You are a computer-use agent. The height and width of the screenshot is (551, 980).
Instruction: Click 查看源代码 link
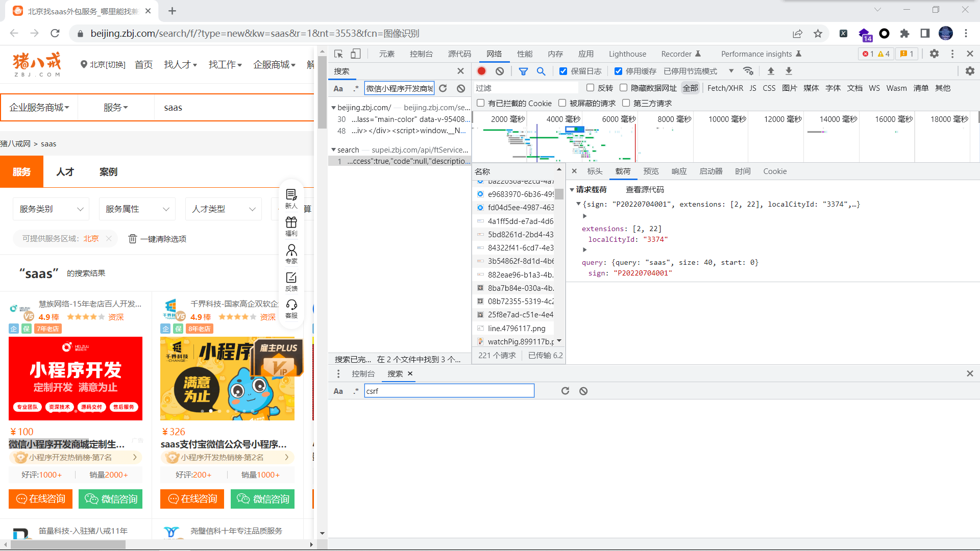click(x=645, y=189)
